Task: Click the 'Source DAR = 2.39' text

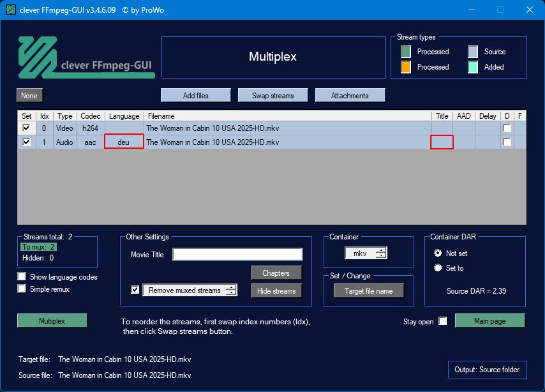Action: [476, 290]
